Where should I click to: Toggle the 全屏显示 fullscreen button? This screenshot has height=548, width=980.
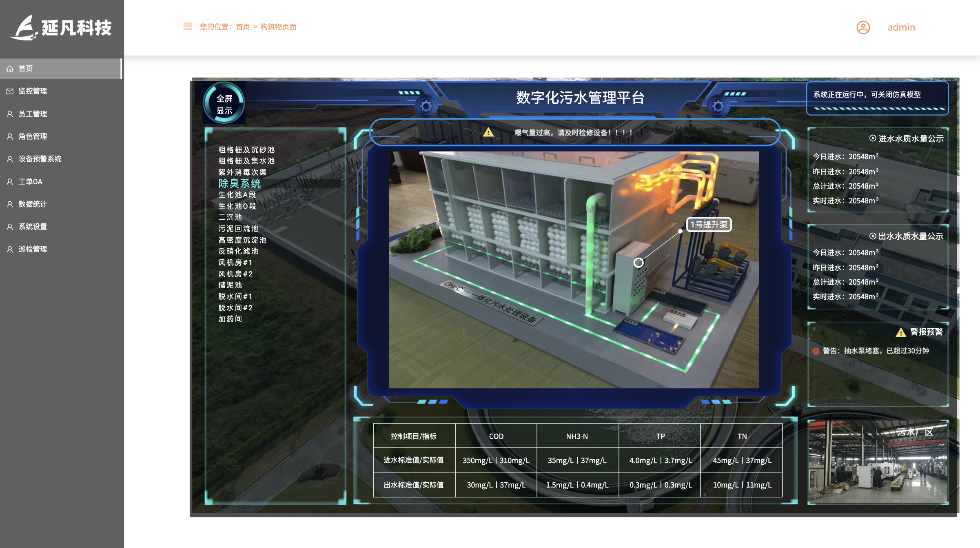(x=224, y=104)
